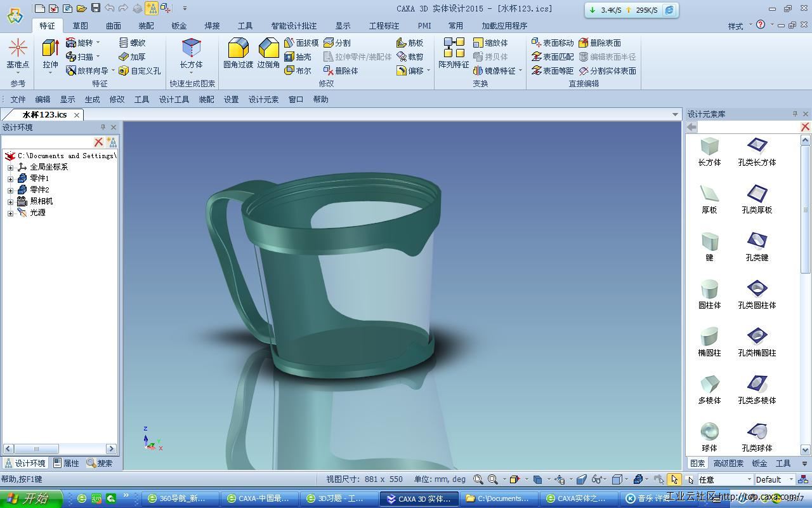The width and height of the screenshot is (812, 508).
Task: Select the 基准点 reference point tool
Action: pos(18,53)
